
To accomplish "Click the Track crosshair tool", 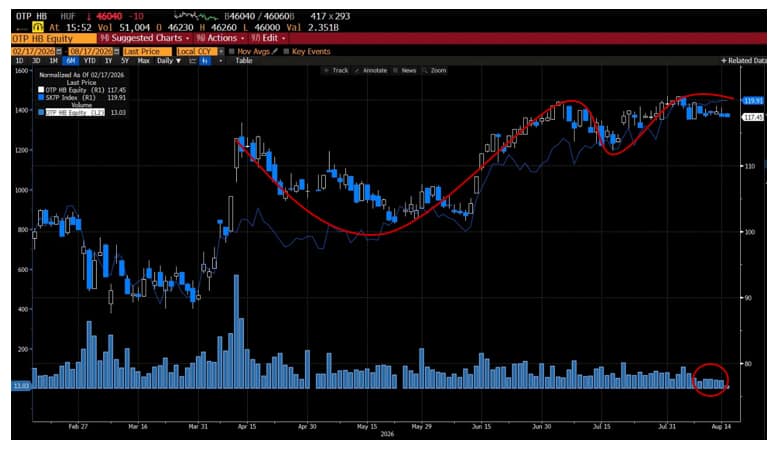I will 336,70.
